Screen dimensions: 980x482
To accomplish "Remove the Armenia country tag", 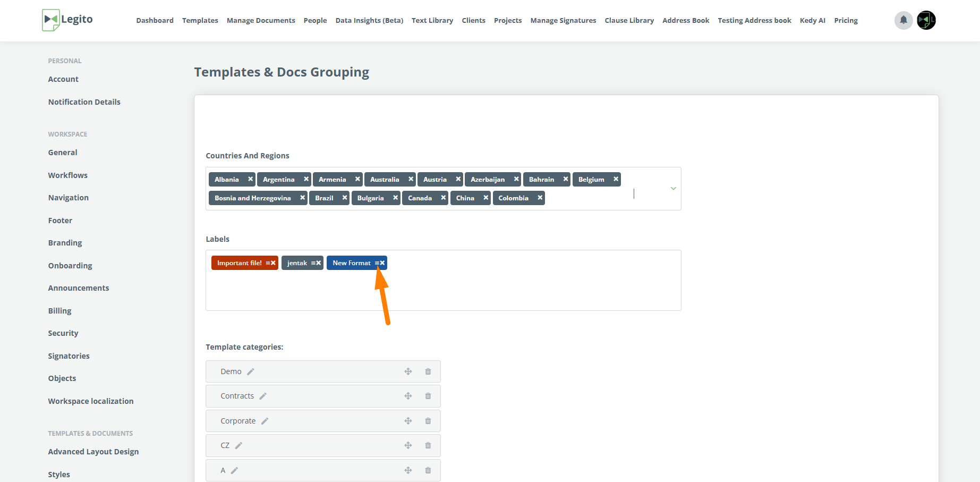I will coord(357,179).
